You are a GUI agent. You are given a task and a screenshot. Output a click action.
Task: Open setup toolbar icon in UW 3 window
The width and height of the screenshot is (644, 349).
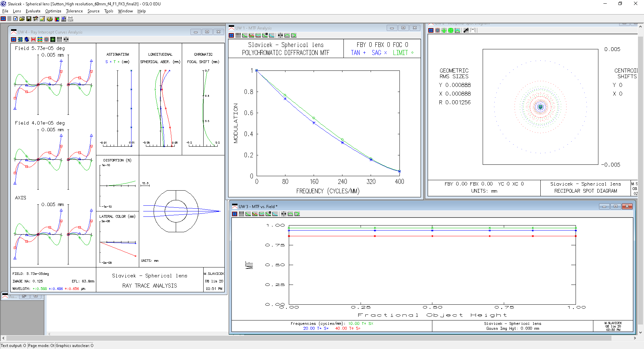point(234,214)
